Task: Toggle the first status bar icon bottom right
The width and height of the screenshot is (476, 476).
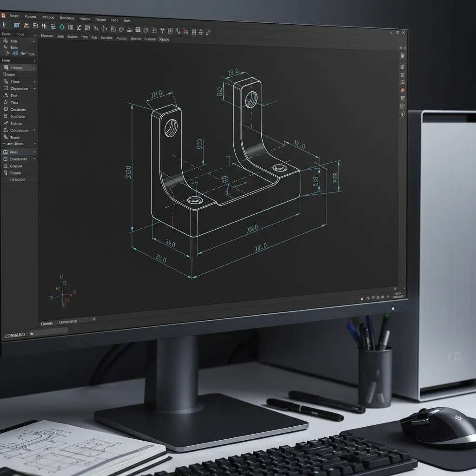Action: [x=362, y=298]
